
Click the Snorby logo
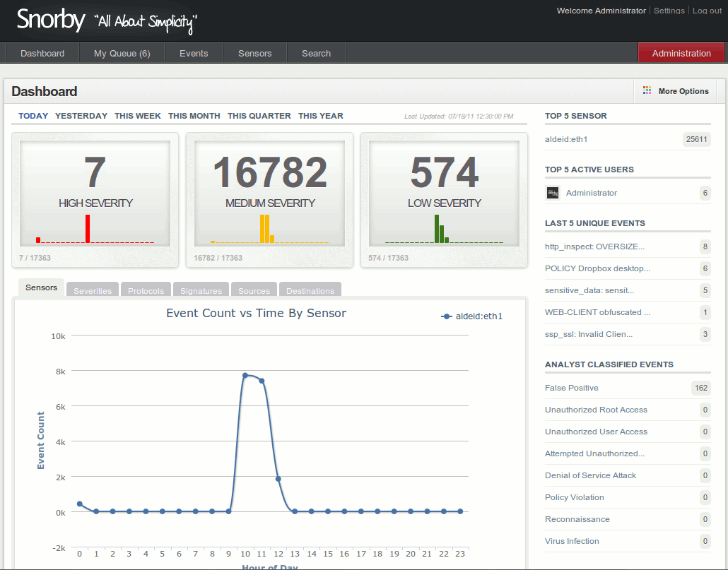[51, 20]
